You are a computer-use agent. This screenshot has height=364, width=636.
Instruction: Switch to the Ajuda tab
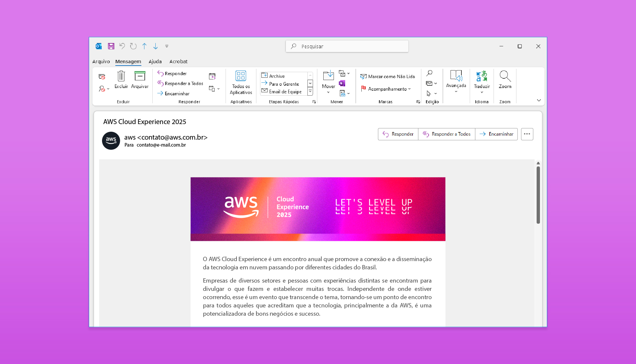click(155, 62)
